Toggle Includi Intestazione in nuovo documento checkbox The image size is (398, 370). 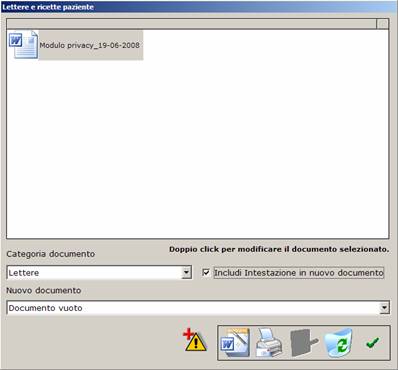click(206, 272)
